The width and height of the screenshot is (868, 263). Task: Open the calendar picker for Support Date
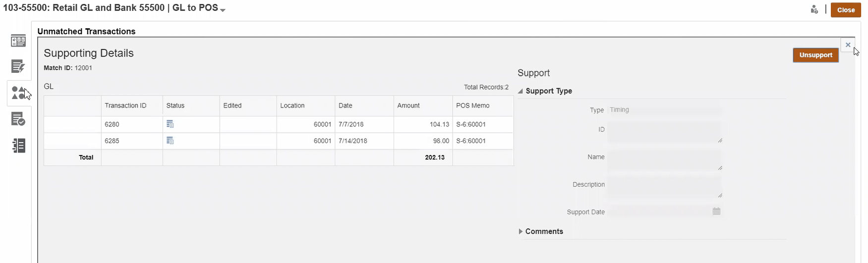(x=716, y=211)
